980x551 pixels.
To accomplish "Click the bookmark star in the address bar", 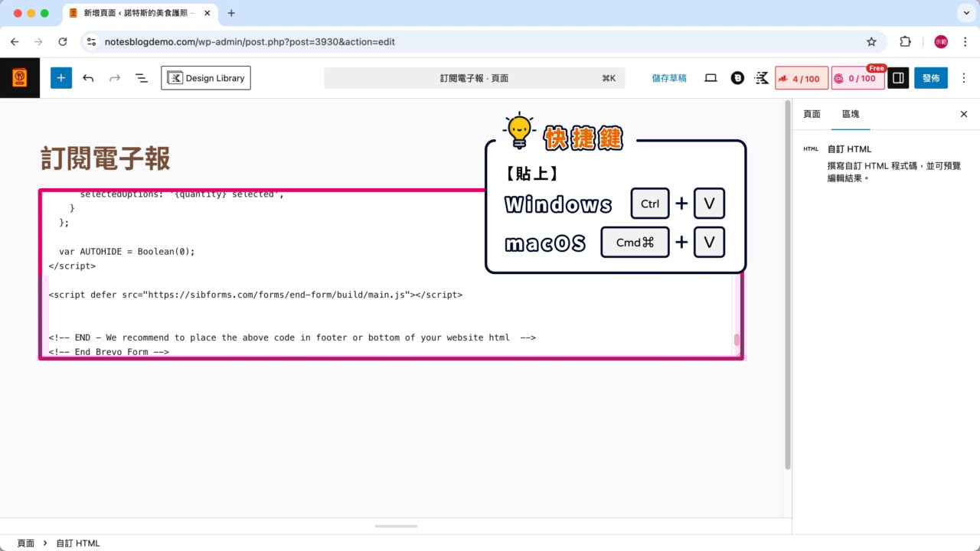I will click(x=871, y=42).
